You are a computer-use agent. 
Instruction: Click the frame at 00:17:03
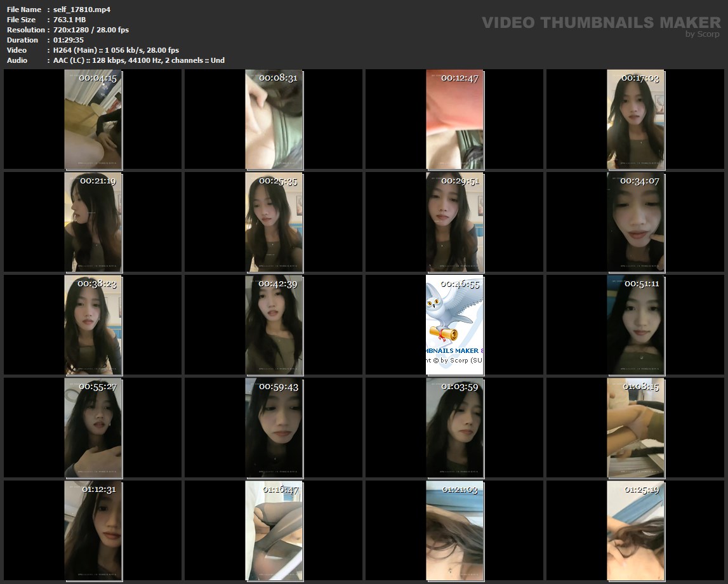tap(635, 120)
